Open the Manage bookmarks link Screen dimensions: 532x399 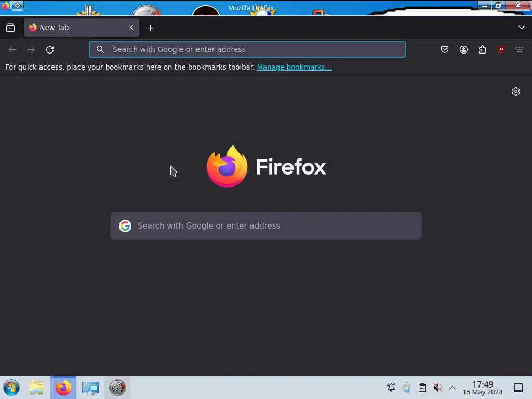tap(294, 67)
